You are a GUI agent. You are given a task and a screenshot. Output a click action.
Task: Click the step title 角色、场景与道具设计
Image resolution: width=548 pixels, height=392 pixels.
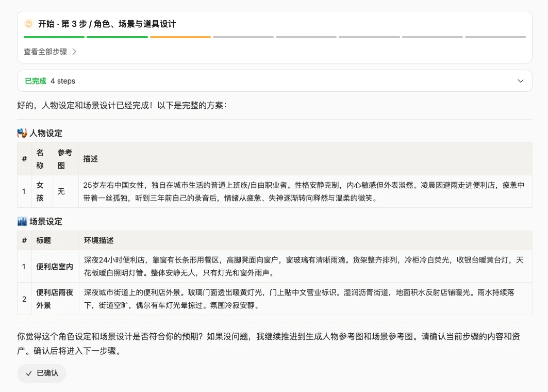click(135, 24)
